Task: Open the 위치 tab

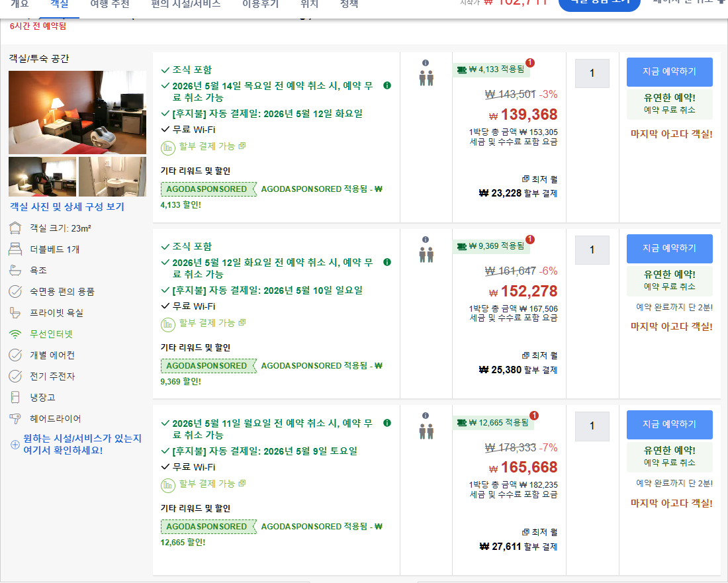Action: click(309, 5)
